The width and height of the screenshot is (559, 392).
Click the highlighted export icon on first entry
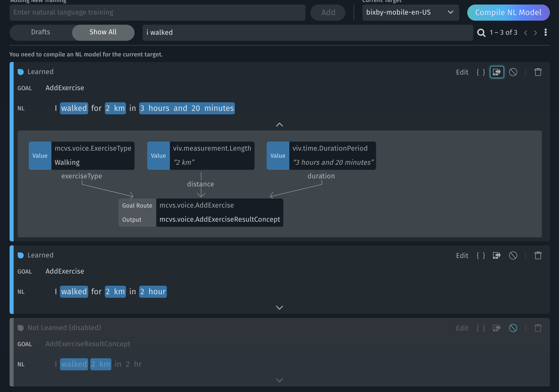point(497,72)
